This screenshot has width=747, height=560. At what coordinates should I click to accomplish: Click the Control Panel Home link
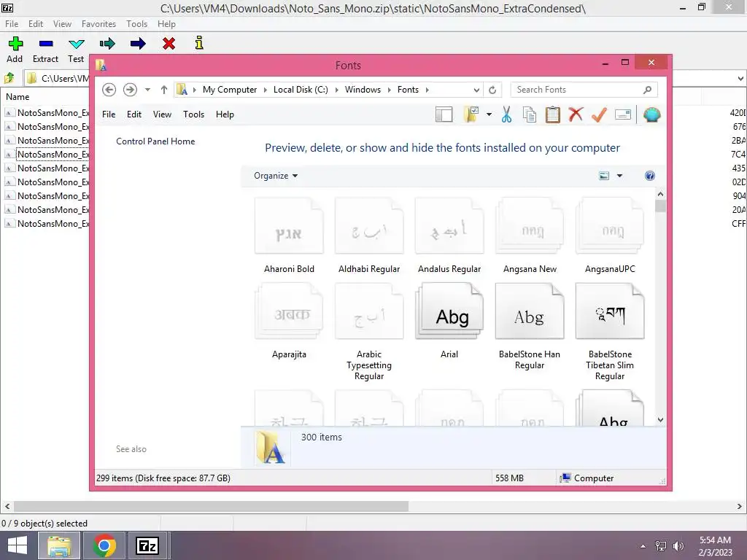coord(155,141)
